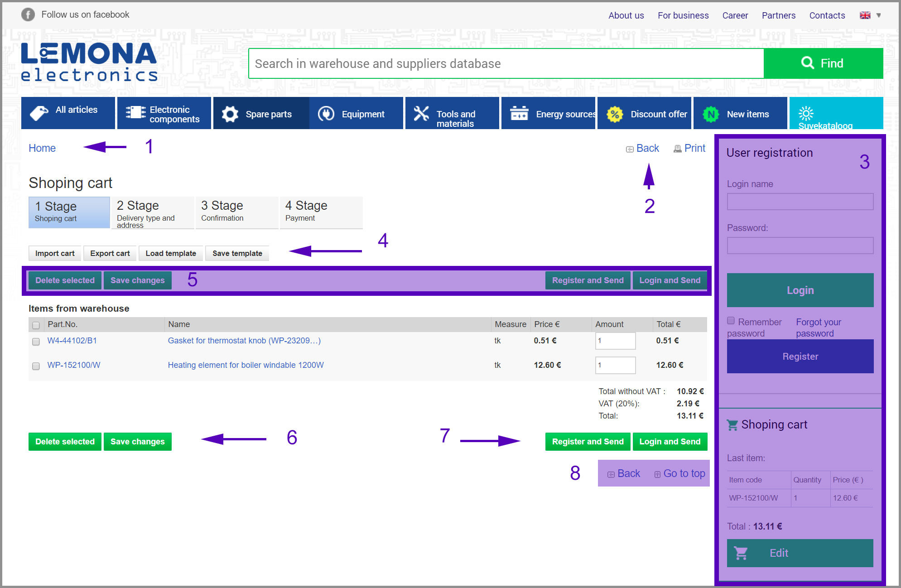Click the About us header link
The width and height of the screenshot is (901, 588).
pyautogui.click(x=626, y=15)
